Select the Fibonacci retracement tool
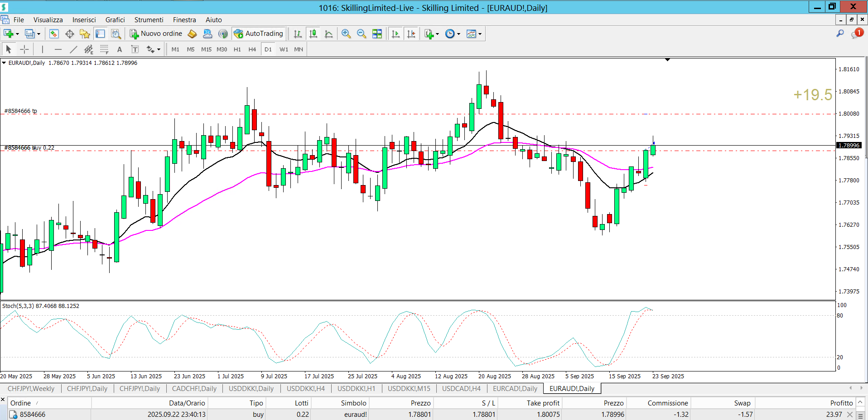 [x=104, y=49]
